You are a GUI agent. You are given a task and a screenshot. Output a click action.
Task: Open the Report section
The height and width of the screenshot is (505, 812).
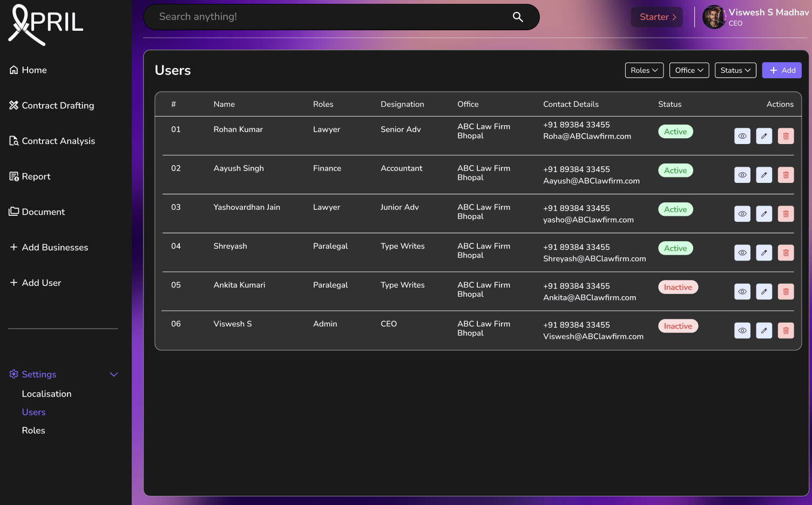(14, 176)
